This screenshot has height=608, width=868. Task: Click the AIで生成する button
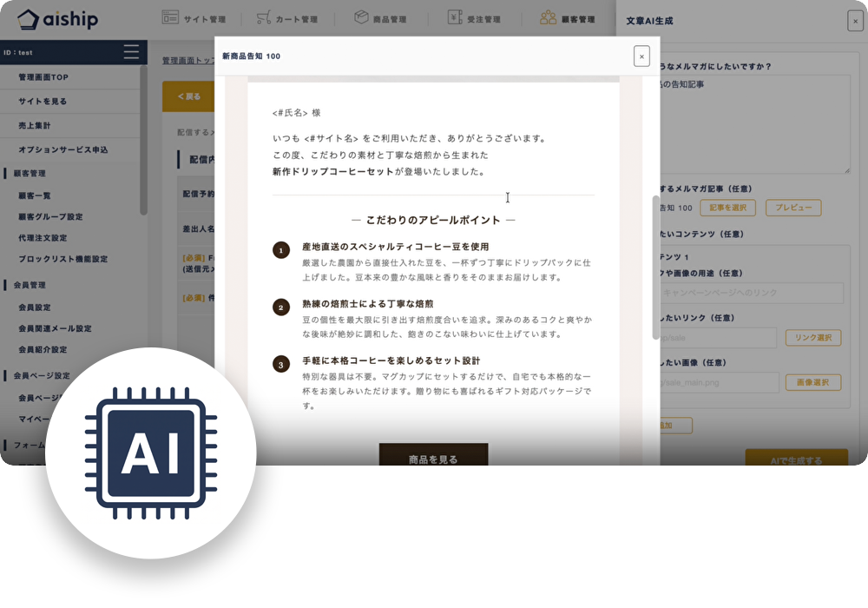pyautogui.click(x=797, y=458)
